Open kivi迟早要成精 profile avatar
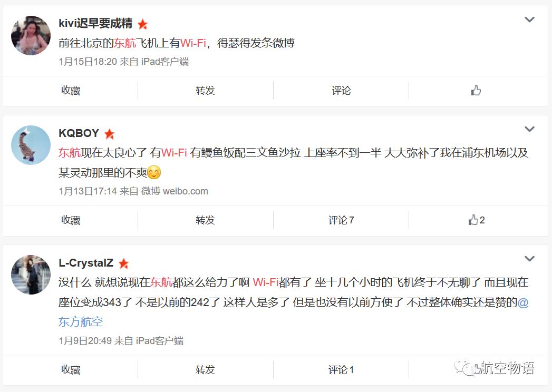 pyautogui.click(x=31, y=35)
